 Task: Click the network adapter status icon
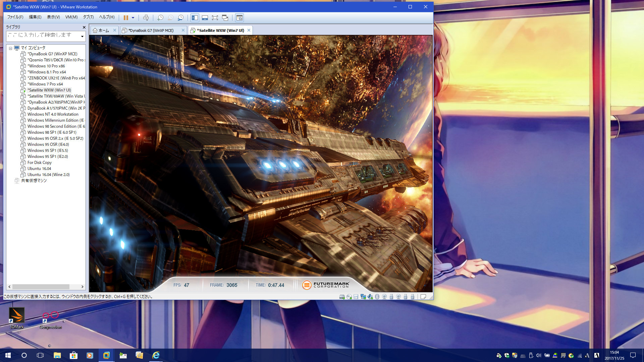[363, 297]
